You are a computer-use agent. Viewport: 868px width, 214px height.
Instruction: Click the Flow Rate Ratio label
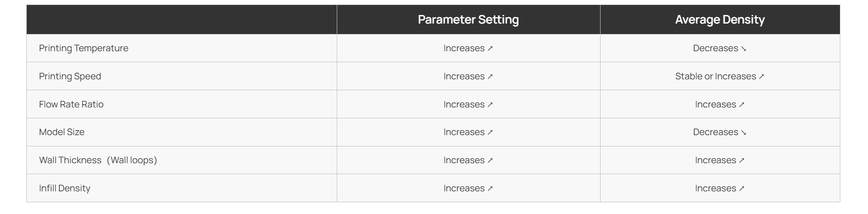click(x=71, y=104)
